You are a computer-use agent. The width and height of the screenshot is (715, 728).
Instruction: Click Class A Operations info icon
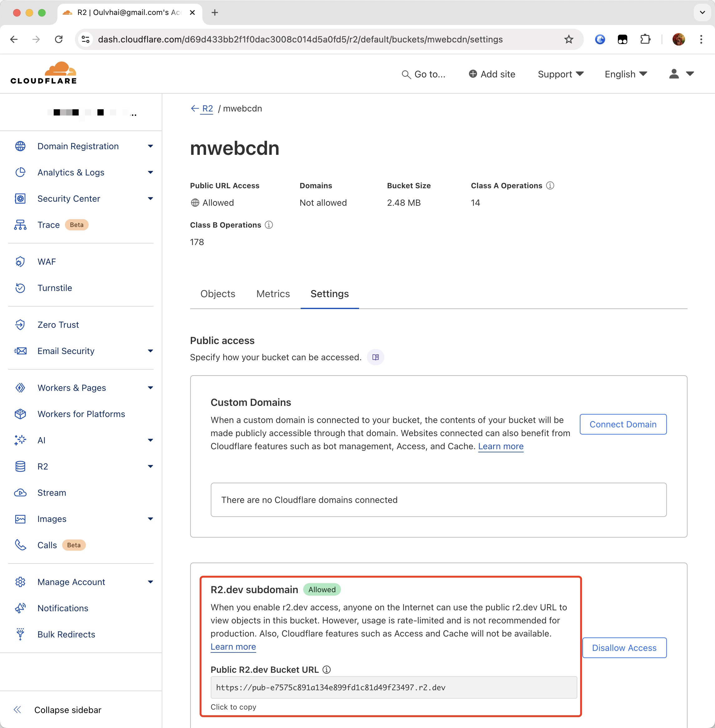[550, 185]
